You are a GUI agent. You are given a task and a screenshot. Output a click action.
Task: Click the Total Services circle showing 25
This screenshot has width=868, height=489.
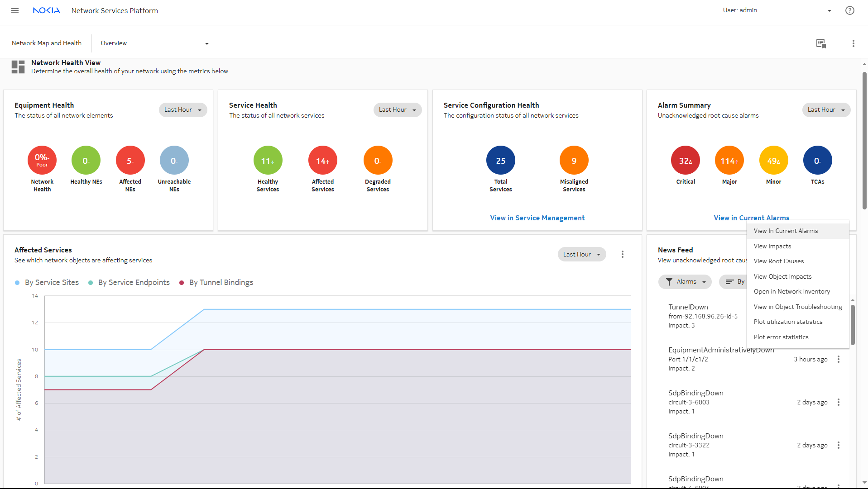pos(500,160)
